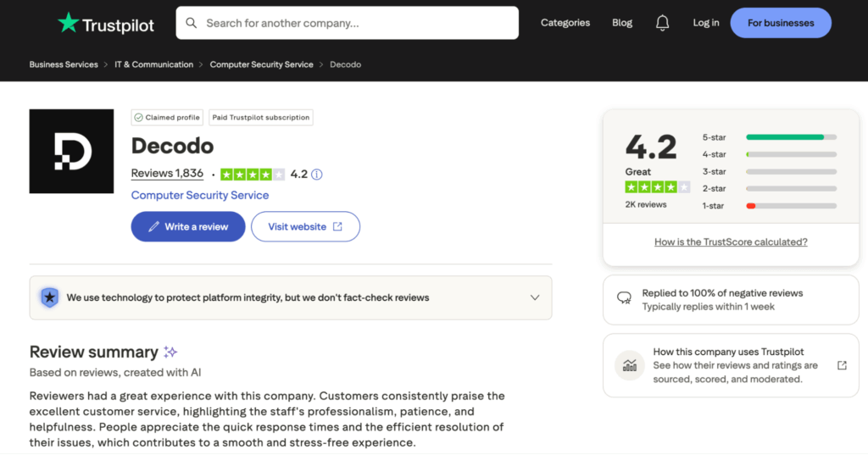Click the large 4.2 TrustScore number
The image size is (868, 455).
tap(651, 147)
